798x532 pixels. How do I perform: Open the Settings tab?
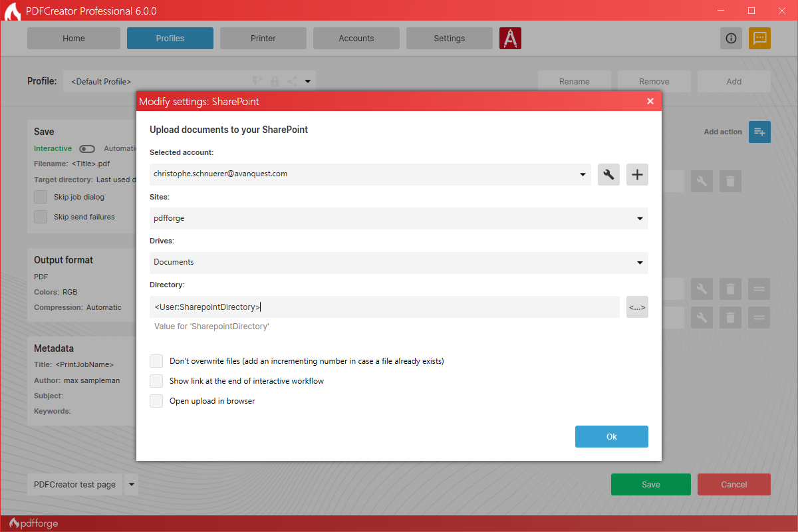pos(450,38)
